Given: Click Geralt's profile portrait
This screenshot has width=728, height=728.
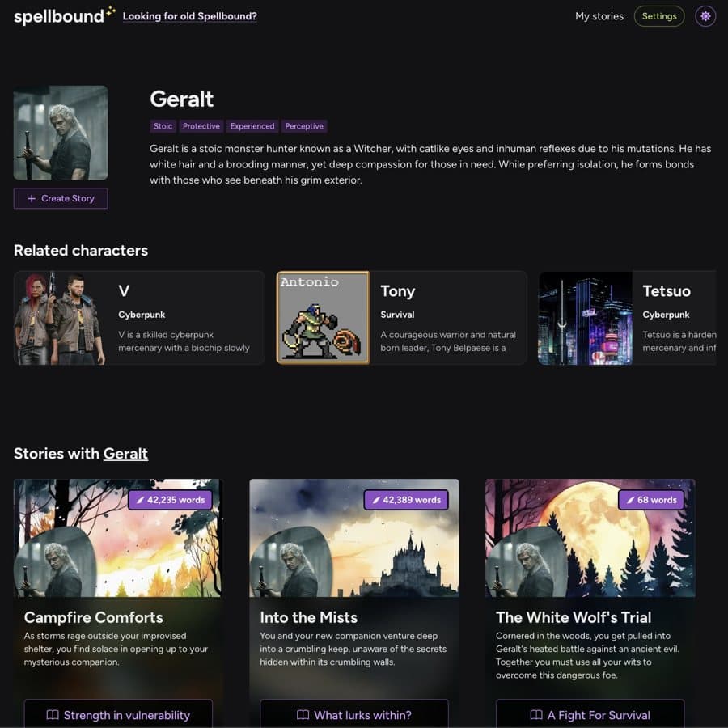Looking at the screenshot, I should tap(61, 133).
